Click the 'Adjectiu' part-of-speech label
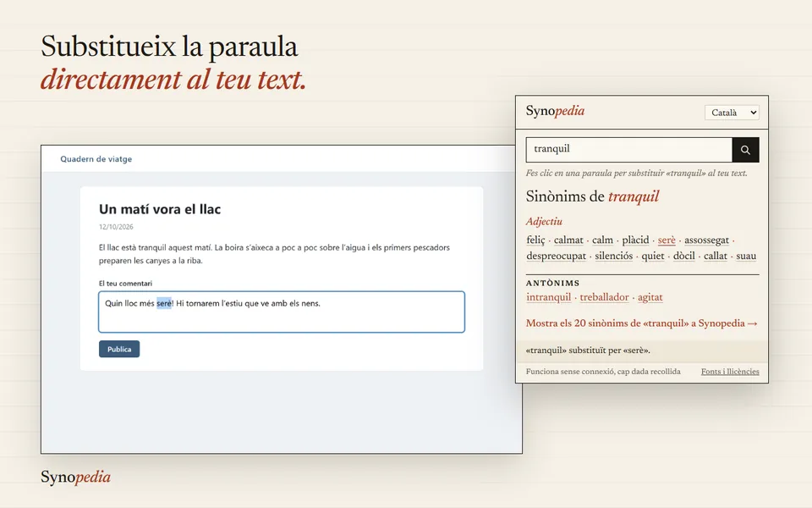The image size is (812, 508). coord(544,221)
